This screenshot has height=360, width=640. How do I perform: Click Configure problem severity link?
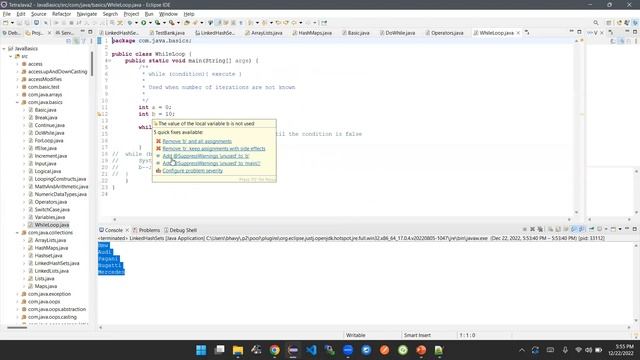(193, 171)
